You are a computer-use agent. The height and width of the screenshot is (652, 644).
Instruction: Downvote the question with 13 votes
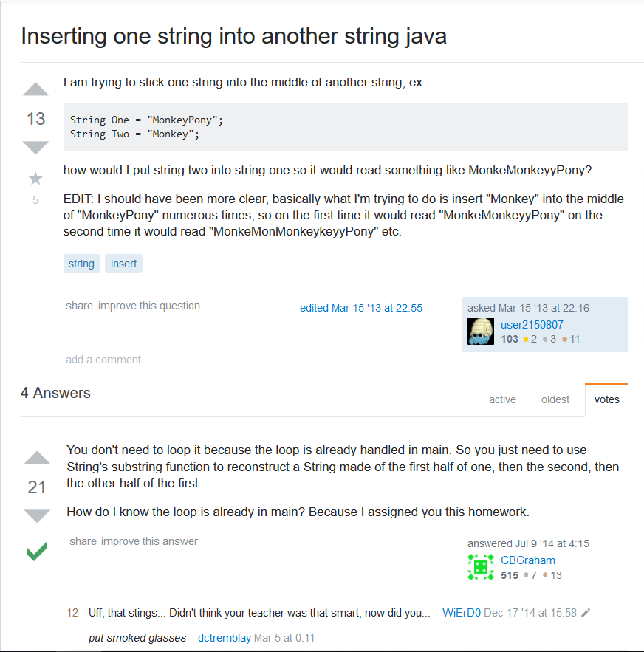[x=35, y=148]
